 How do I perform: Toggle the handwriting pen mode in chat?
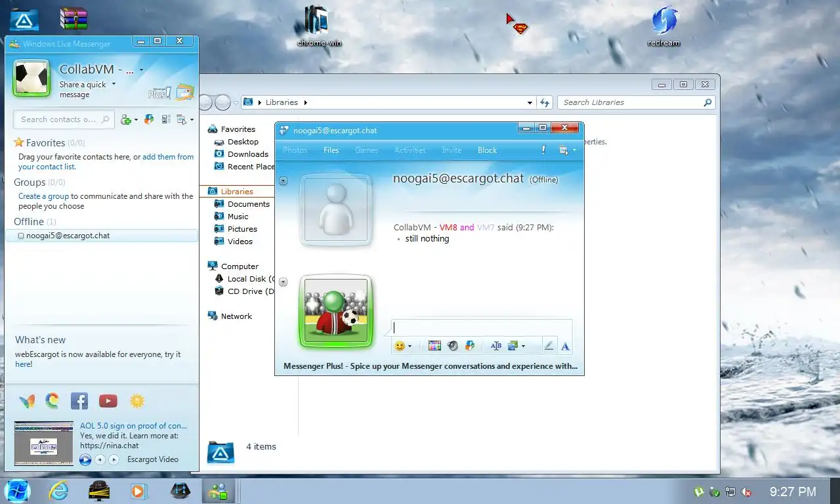549,346
